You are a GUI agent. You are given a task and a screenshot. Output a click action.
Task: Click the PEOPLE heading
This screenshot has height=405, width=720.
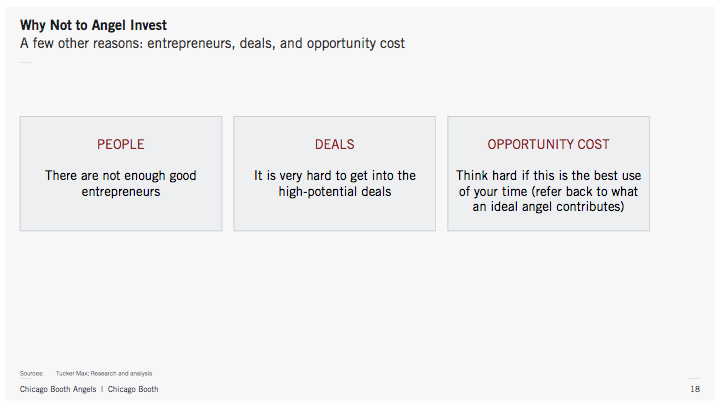coord(121,144)
